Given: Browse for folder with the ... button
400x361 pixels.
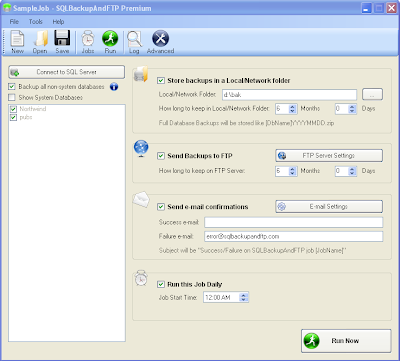Looking at the screenshot, I should pos(372,95).
